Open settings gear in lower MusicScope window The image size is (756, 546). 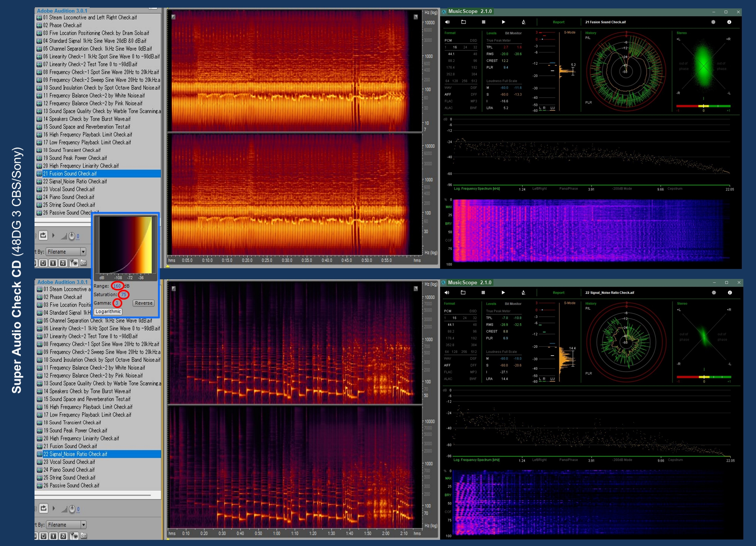click(x=714, y=293)
